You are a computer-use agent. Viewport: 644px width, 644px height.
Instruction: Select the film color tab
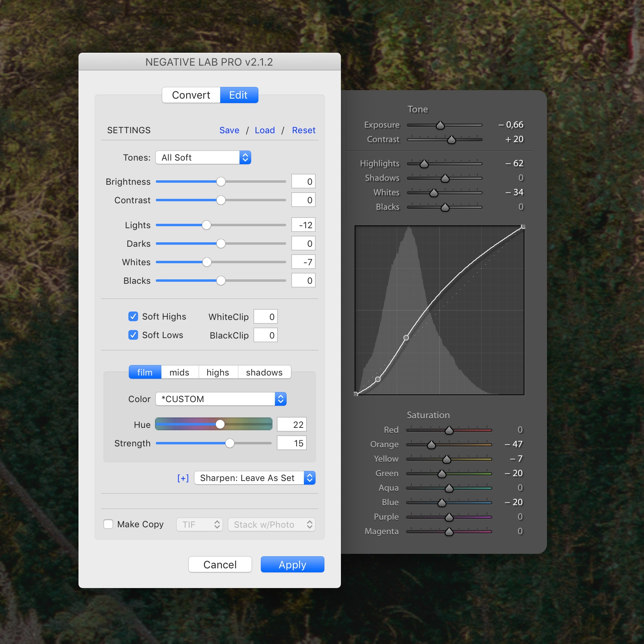145,372
